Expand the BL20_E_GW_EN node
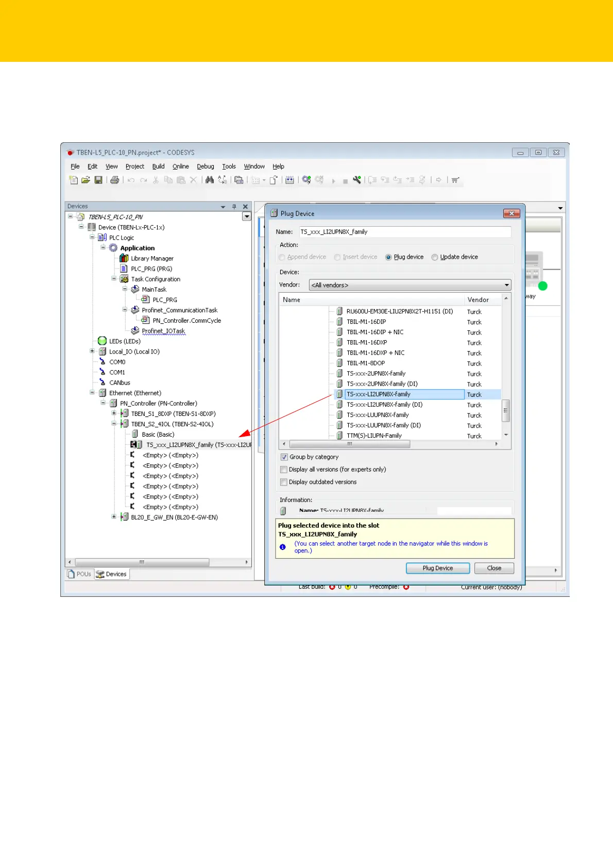 pos(114,516)
